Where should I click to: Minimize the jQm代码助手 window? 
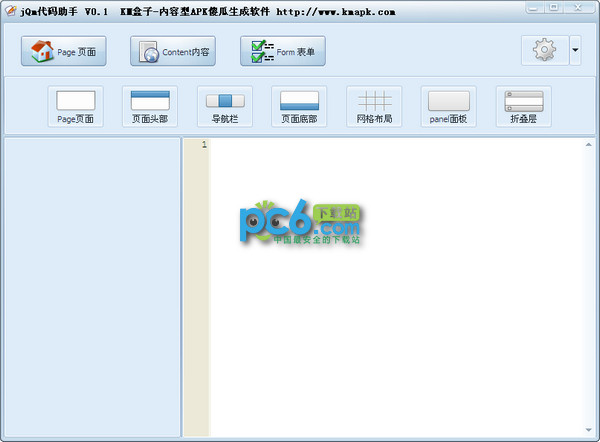(534, 8)
